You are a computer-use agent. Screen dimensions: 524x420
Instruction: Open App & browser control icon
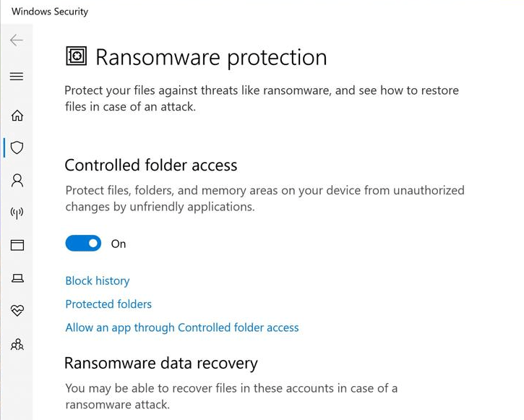tap(17, 246)
